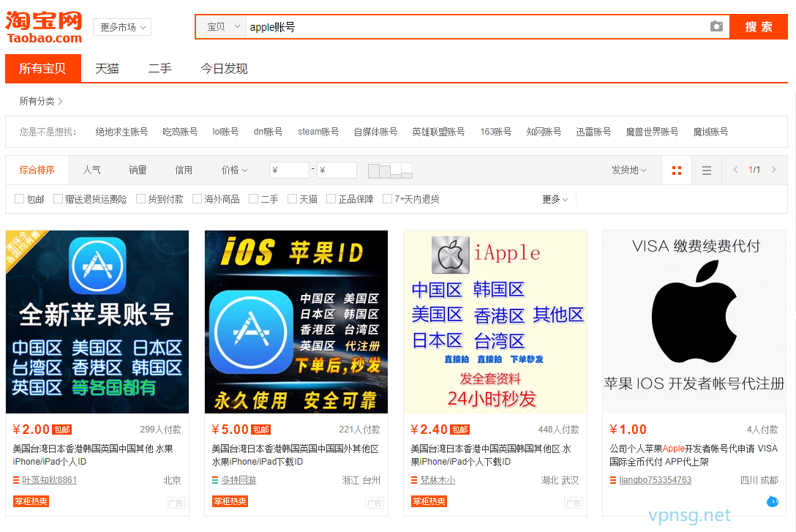796x532 pixels.
Task: Open 全新苹果账号 product thumbnail
Action: (x=97, y=322)
